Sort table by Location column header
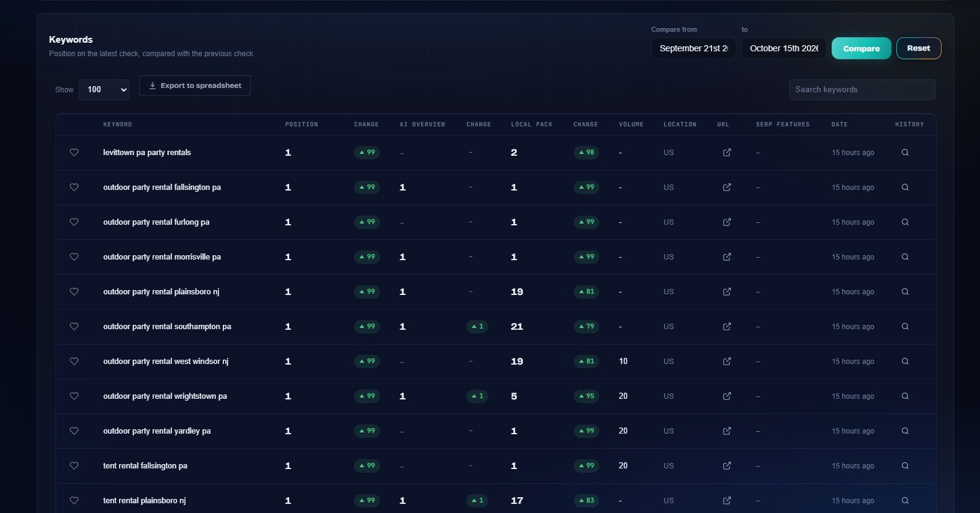 (680, 125)
